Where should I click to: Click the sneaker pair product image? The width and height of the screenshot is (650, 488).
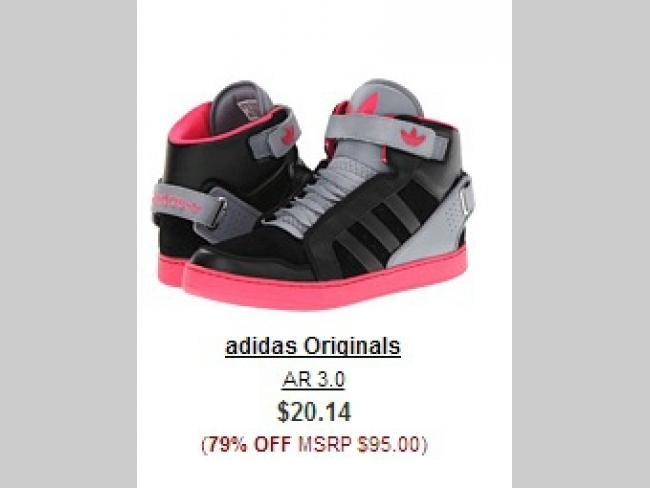[313, 195]
